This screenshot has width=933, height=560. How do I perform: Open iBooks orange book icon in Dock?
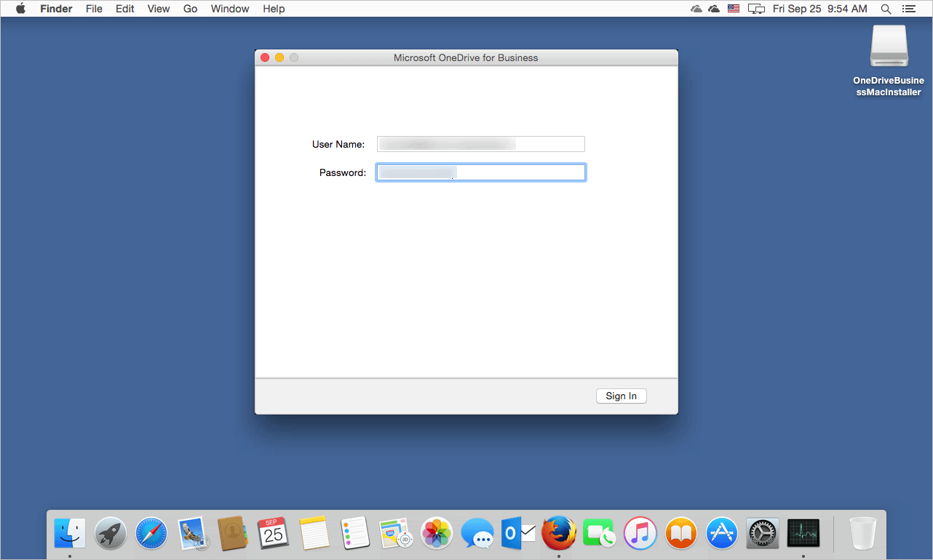tap(681, 533)
